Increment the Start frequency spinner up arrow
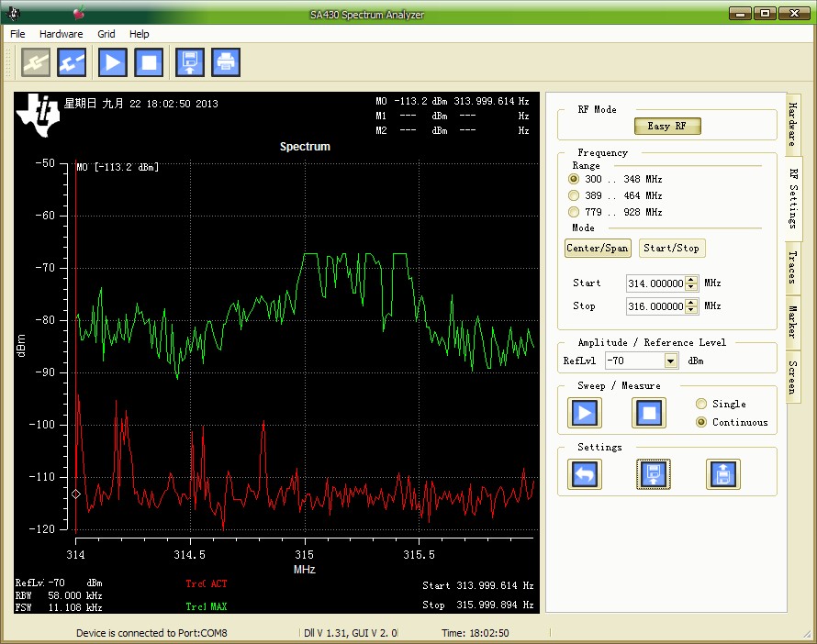This screenshot has height=644, width=817. click(691, 280)
